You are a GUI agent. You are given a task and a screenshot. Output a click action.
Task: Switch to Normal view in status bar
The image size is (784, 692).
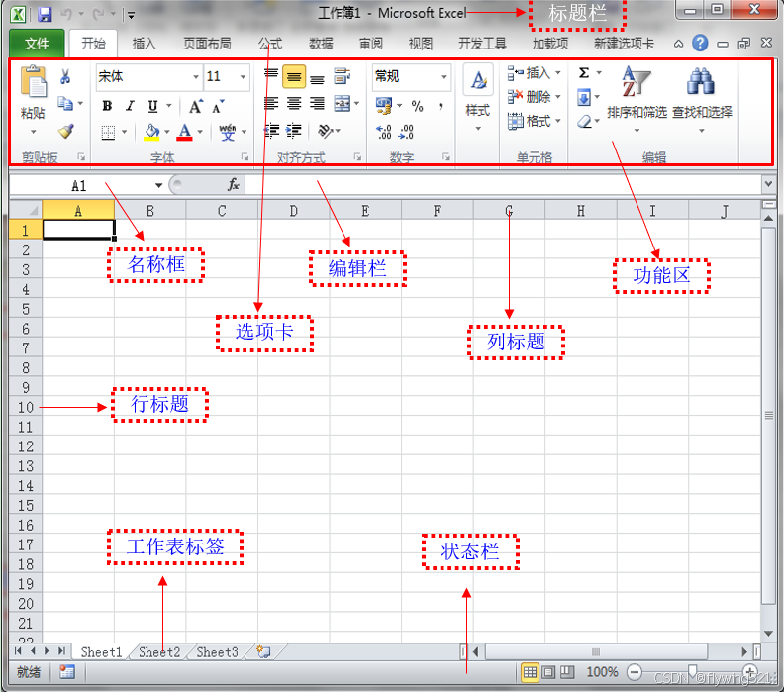pos(530,672)
